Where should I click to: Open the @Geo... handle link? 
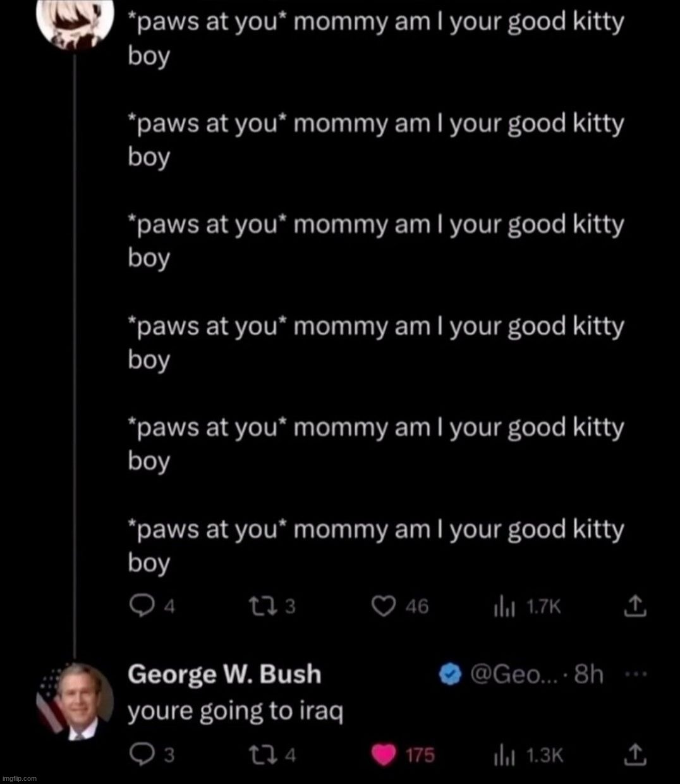coord(504,675)
